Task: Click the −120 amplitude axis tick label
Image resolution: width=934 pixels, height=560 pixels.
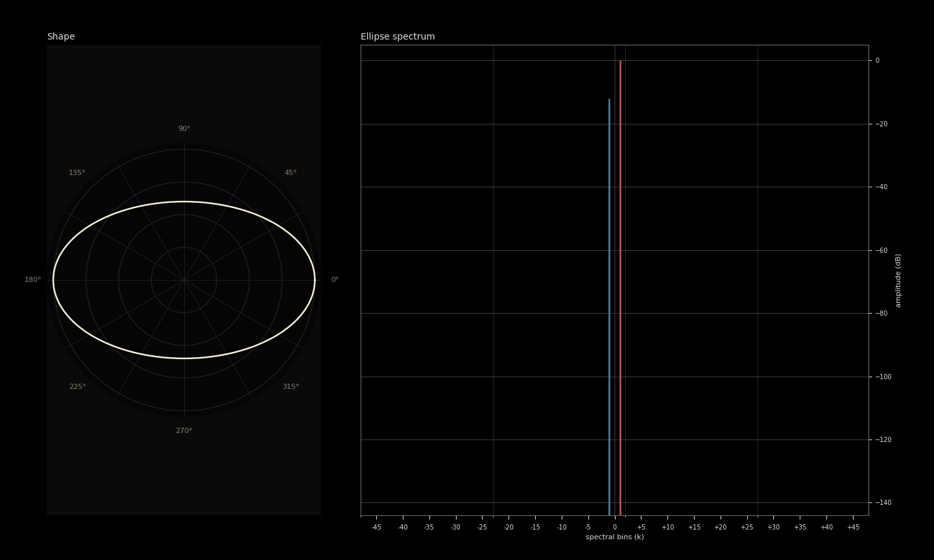Action: (x=883, y=440)
